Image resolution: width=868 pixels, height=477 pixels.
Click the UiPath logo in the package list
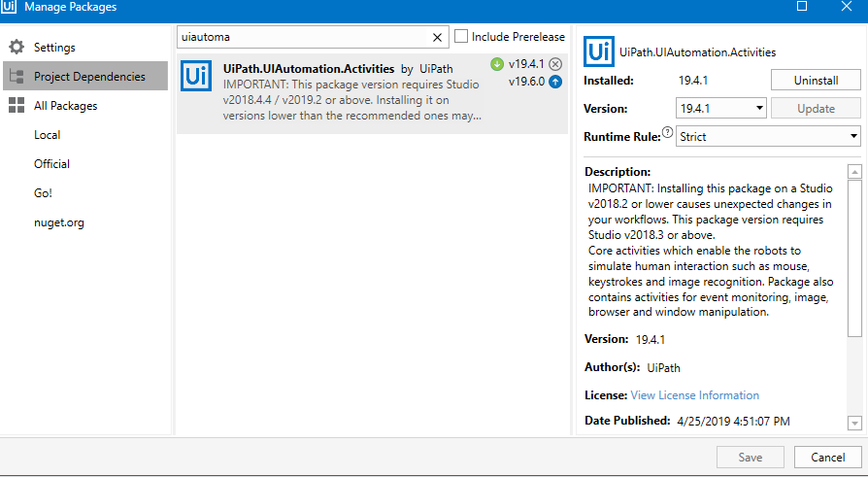(196, 76)
